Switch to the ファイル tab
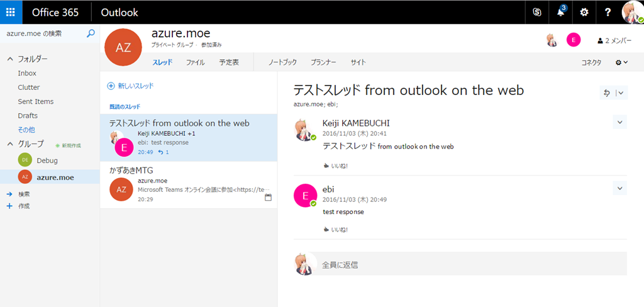This screenshot has height=307, width=644. pyautogui.click(x=196, y=62)
